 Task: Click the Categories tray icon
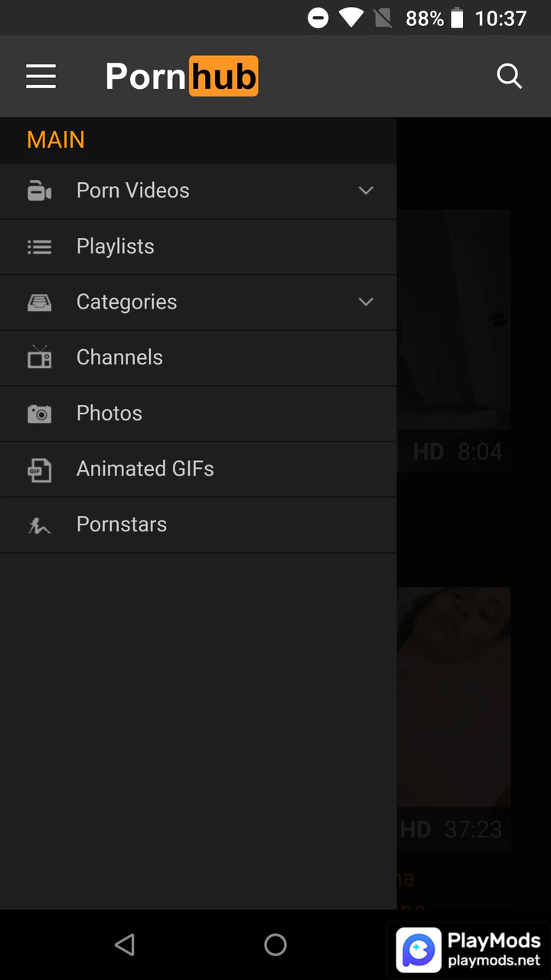coord(39,302)
